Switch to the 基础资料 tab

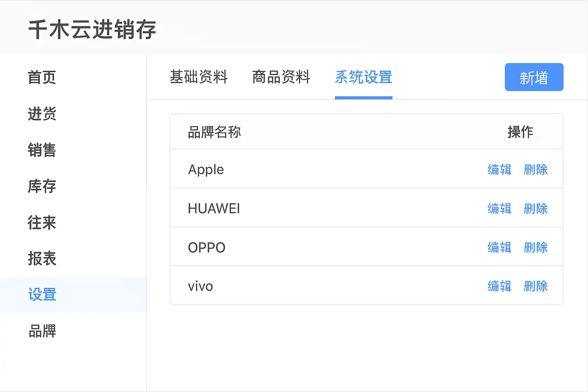pyautogui.click(x=199, y=77)
